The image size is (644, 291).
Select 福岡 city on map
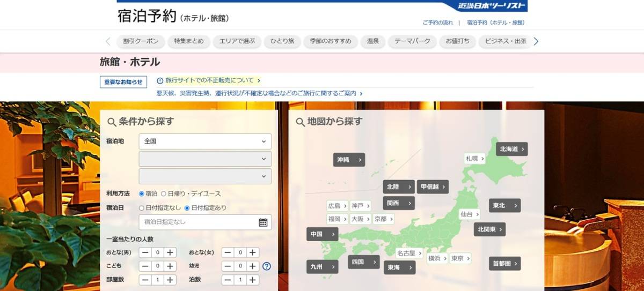[x=338, y=219]
